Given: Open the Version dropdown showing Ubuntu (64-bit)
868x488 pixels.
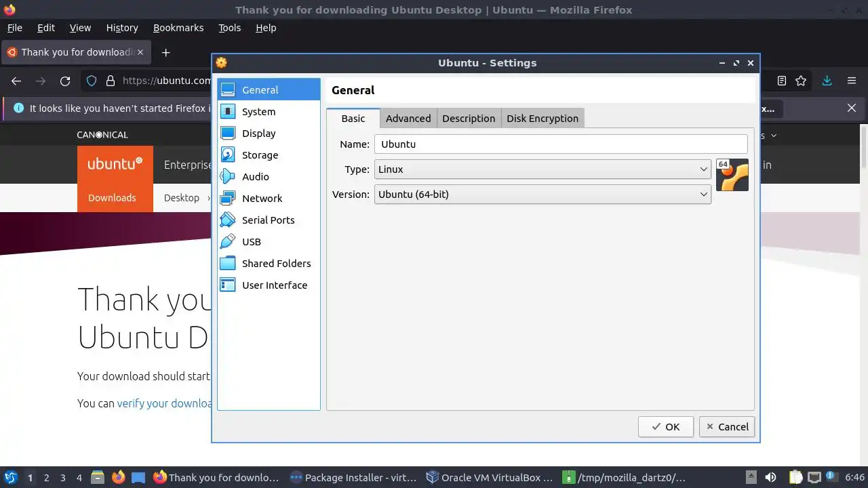Looking at the screenshot, I should [x=542, y=195].
